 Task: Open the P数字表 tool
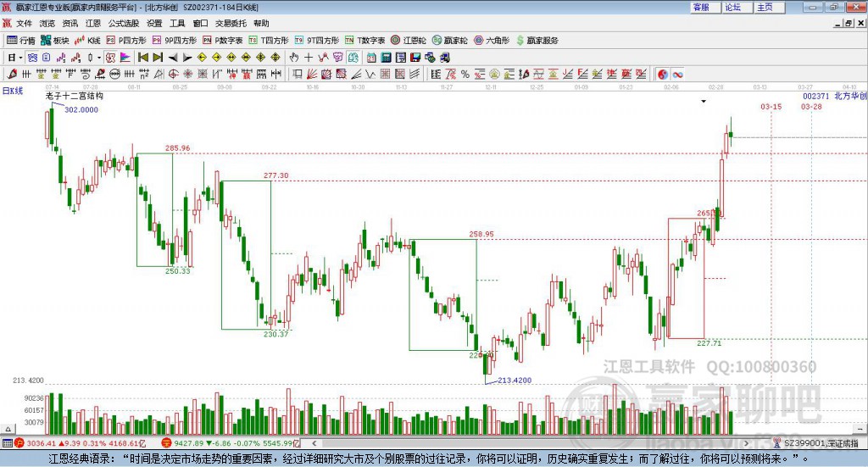pyautogui.click(x=223, y=41)
